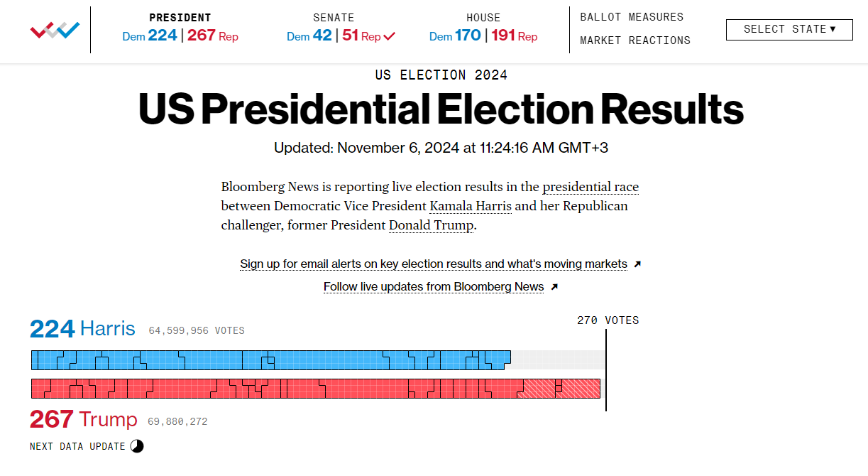Follow live updates from Bloomberg News
The height and width of the screenshot is (476, 868).
pos(434,287)
